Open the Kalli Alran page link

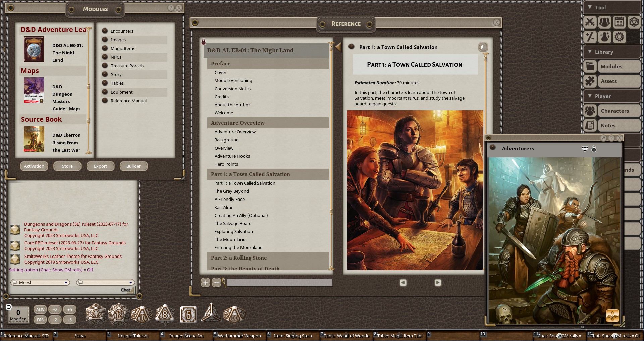coord(224,208)
